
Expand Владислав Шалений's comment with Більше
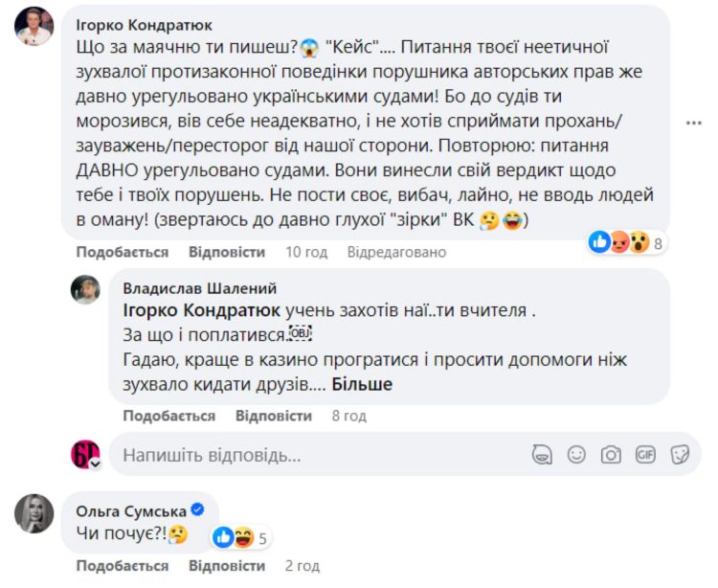click(365, 383)
